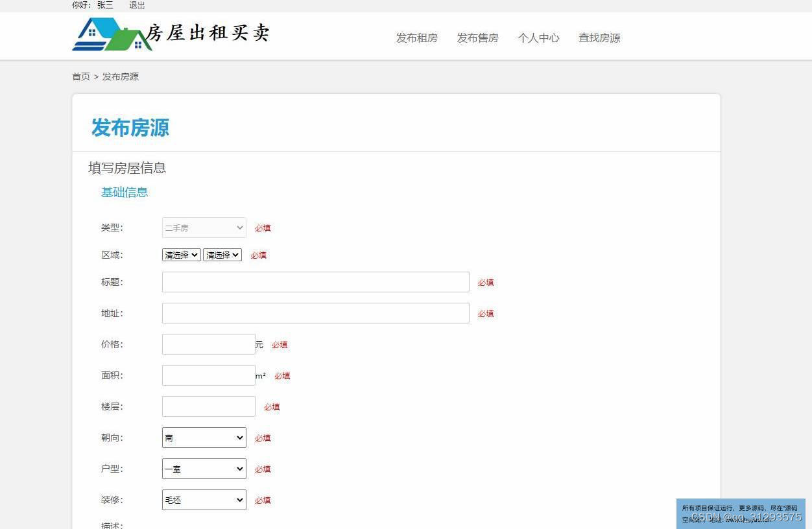
Task: Expand the 装修 dropdown showing 毛坯
Action: pos(204,500)
